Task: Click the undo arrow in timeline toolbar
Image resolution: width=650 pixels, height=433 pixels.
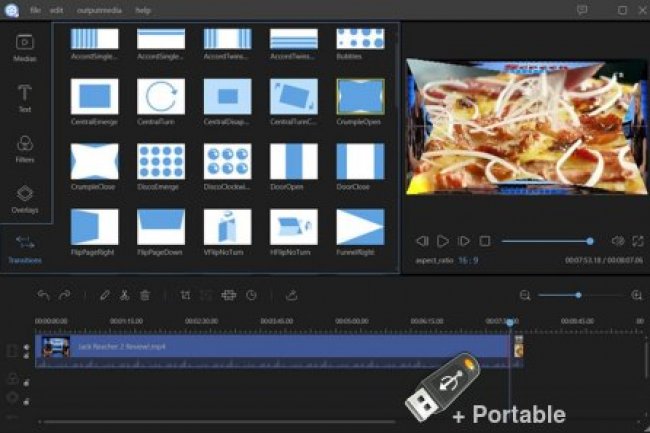Action: [x=43, y=295]
